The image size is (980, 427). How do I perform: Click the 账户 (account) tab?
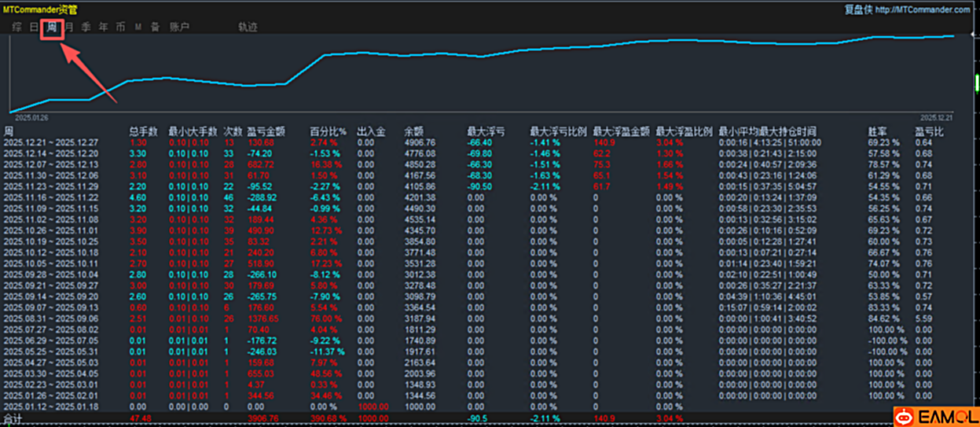point(179,28)
